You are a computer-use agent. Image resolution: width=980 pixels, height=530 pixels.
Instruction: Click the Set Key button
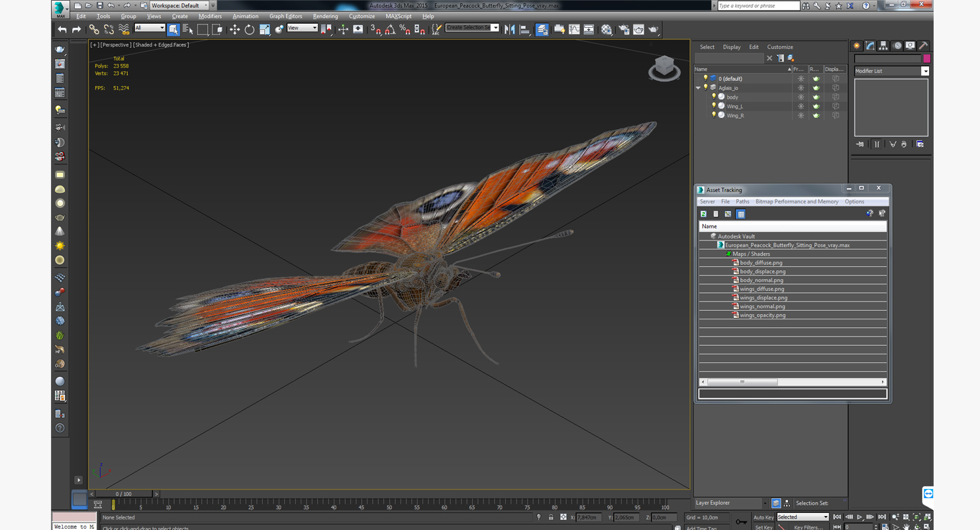point(763,527)
